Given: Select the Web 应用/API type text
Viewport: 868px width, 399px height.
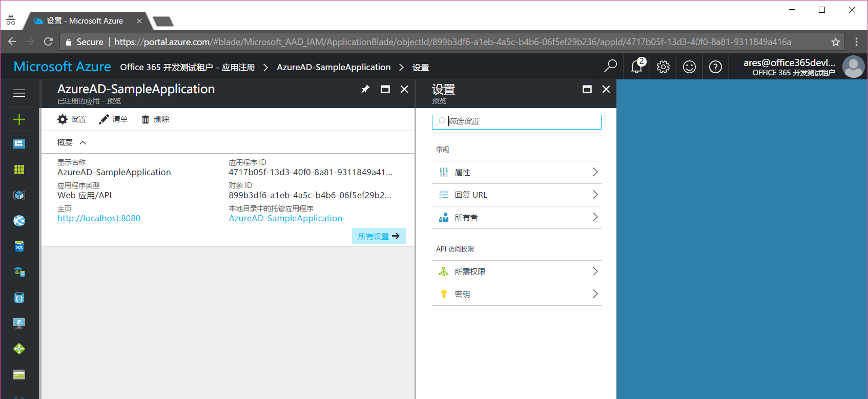Looking at the screenshot, I should 85,195.
